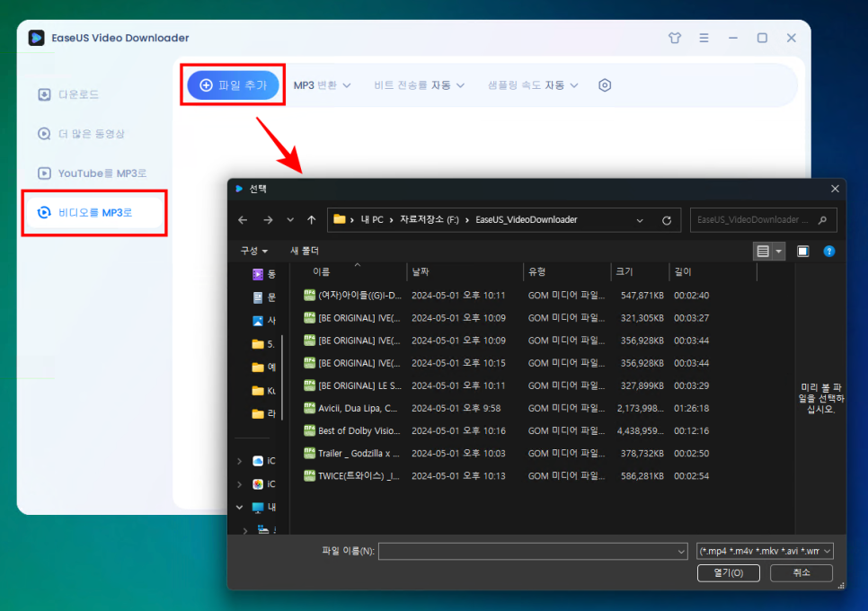
Task: Toggle the preview pane icon
Action: click(802, 252)
